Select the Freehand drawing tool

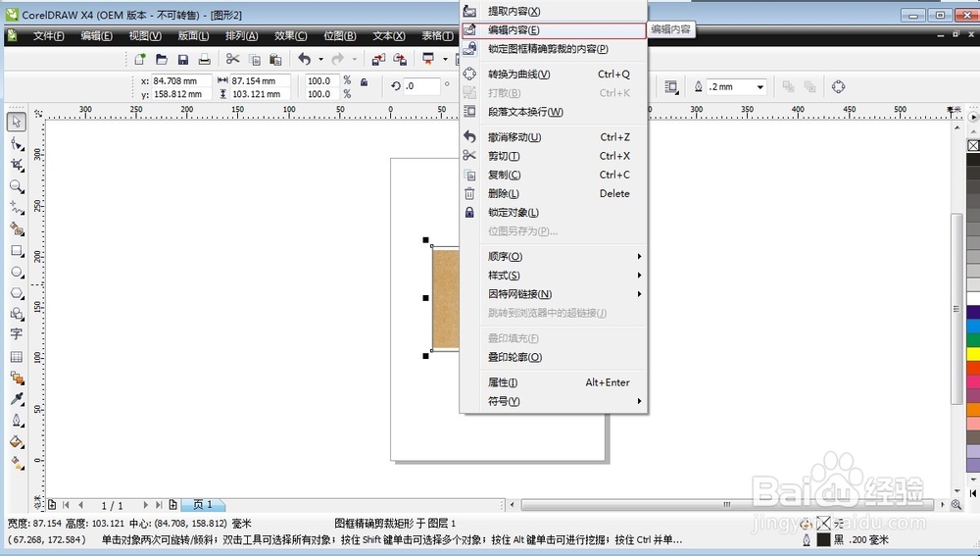coord(17,208)
